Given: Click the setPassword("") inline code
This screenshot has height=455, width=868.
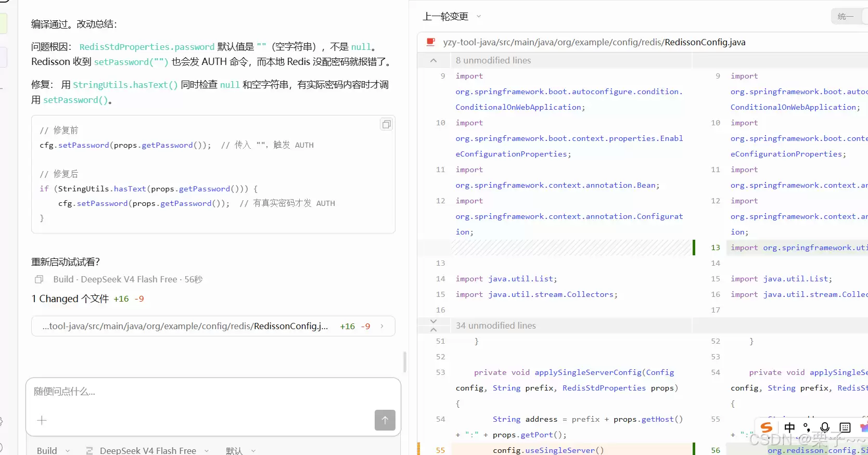Looking at the screenshot, I should [x=131, y=62].
